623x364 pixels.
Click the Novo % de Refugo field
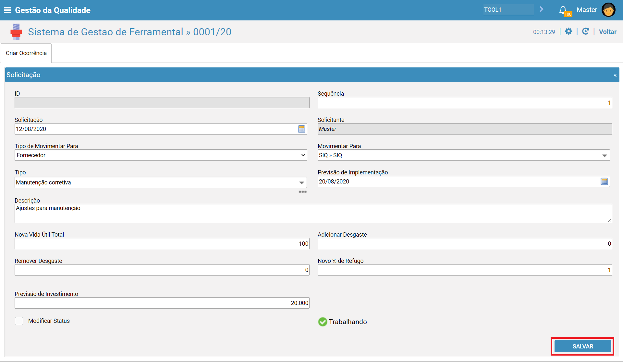(465, 270)
